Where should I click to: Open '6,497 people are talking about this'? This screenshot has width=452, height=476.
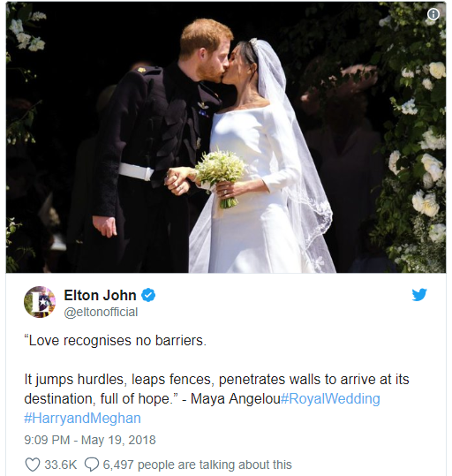198,465
